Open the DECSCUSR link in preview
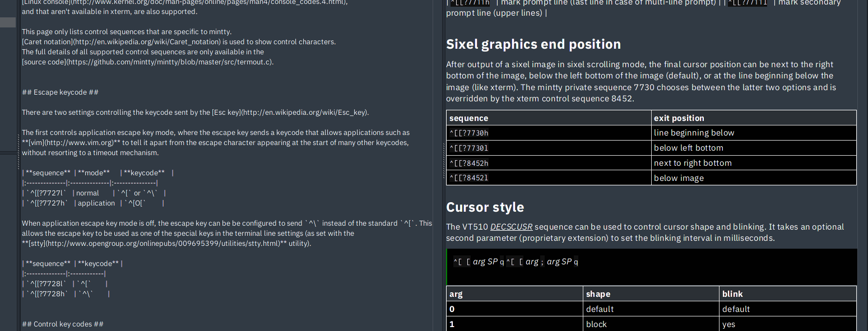This screenshot has width=868, height=331. 511,227
